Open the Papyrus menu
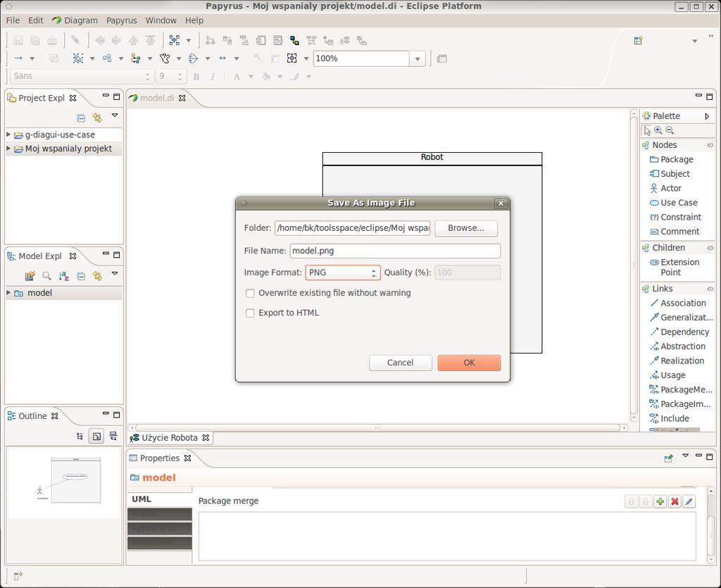This screenshot has height=588, width=721. [121, 20]
